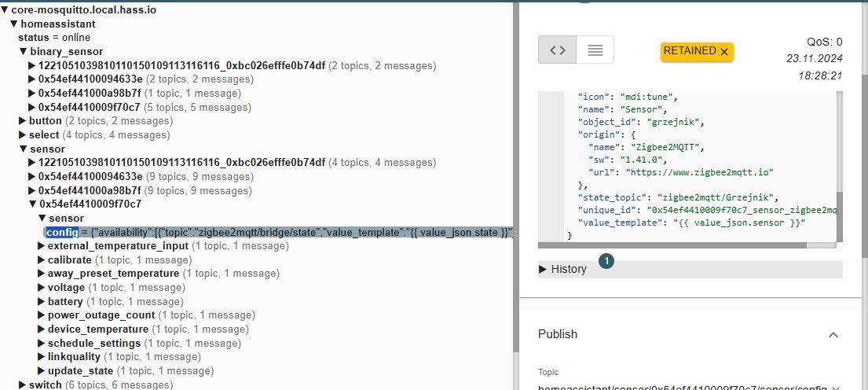The height and width of the screenshot is (390, 868).
Task: Collapse the Publish section chevron
Action: [833, 335]
